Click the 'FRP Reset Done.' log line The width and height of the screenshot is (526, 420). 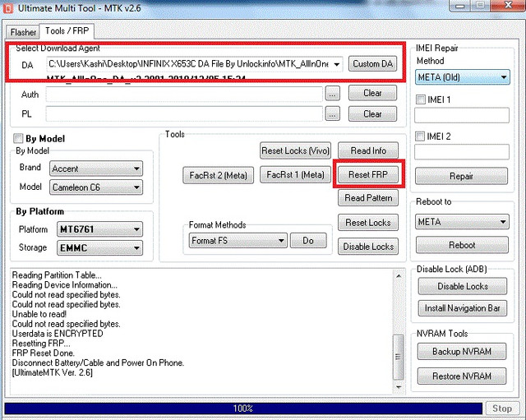[44, 353]
